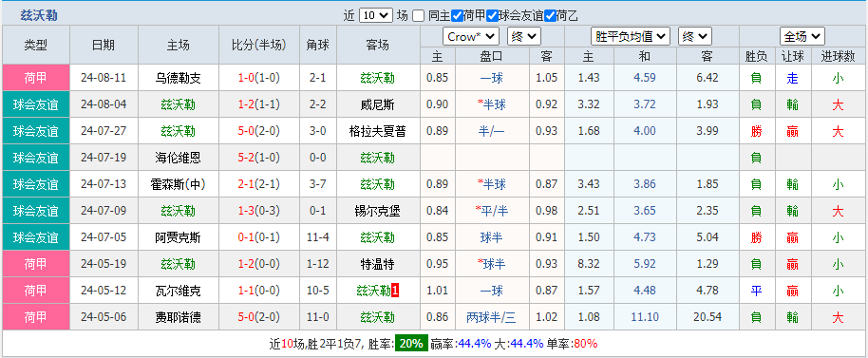868x358 pixels.
Task: Open the recent matches count dropdown showing 10
Action: tap(375, 15)
